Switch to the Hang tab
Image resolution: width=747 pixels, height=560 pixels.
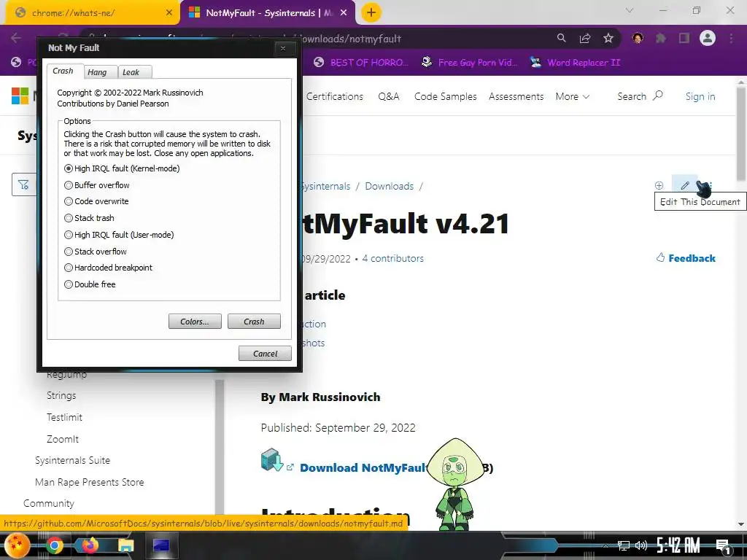coord(99,72)
